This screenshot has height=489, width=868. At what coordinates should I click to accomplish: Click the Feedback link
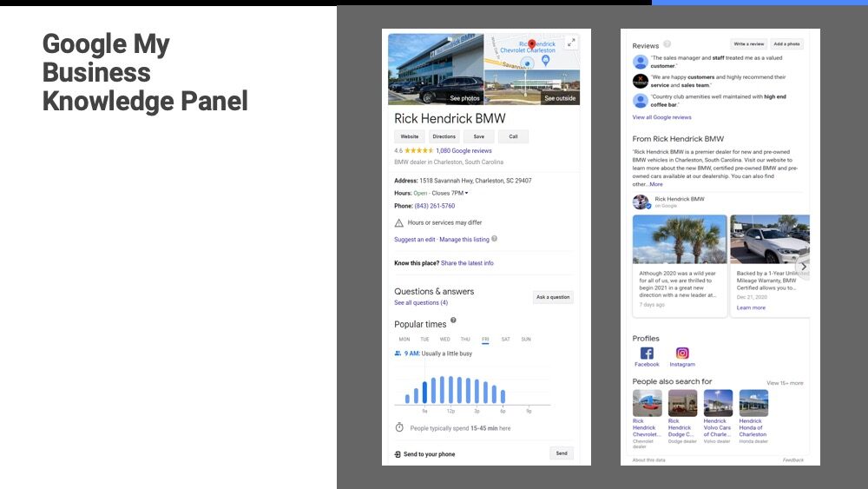(792, 460)
